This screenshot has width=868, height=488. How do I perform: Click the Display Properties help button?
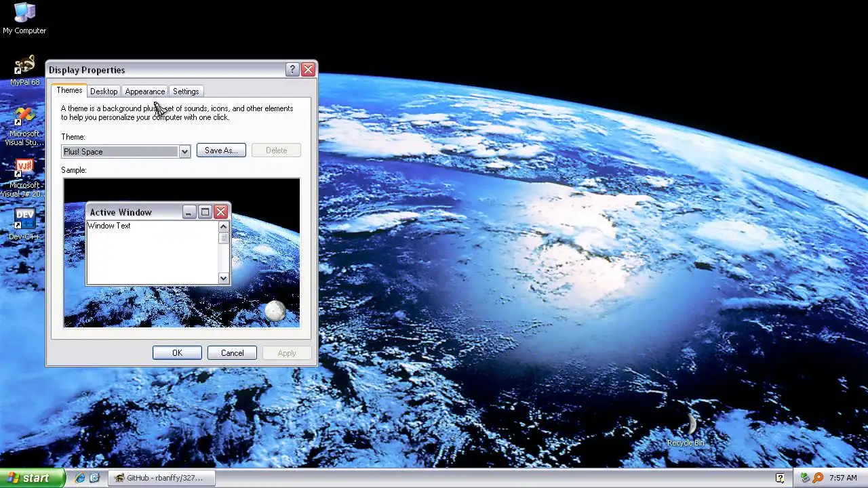pos(292,70)
